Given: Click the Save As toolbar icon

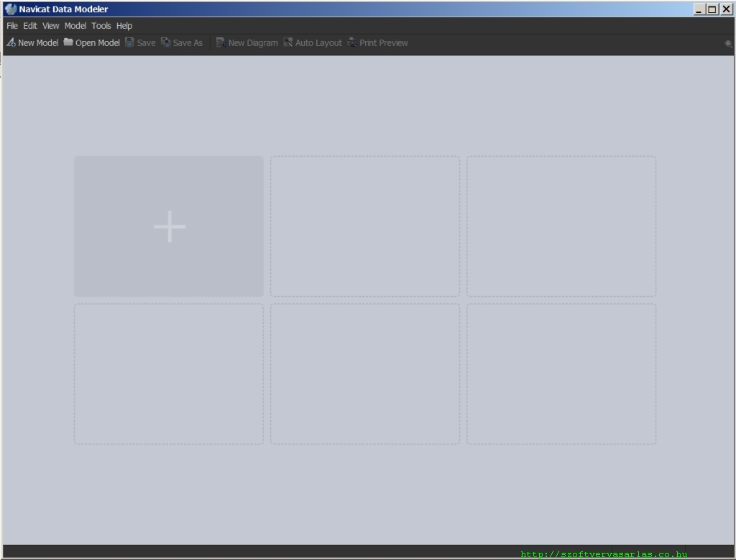Looking at the screenshot, I should pyautogui.click(x=166, y=43).
